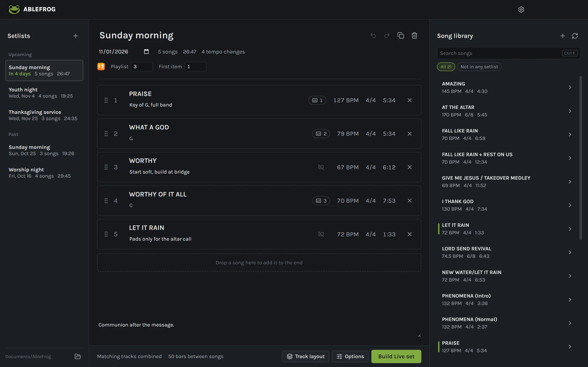Focus the Search songs field

[x=509, y=53]
